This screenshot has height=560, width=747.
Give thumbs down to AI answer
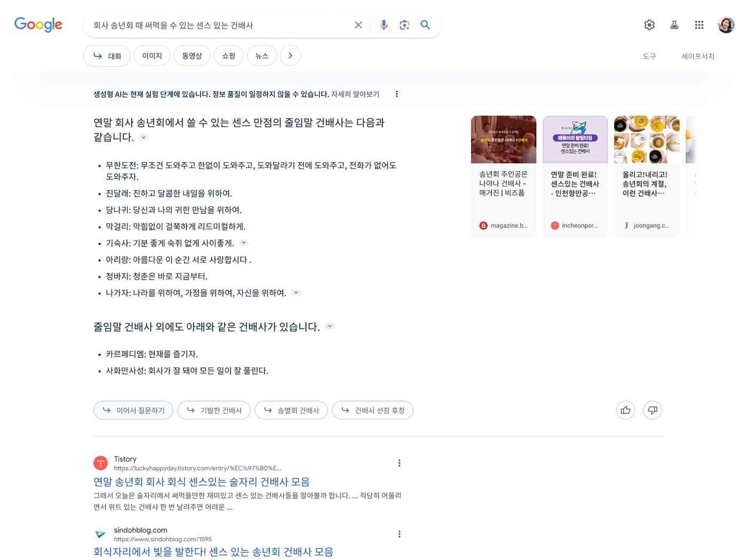pos(653,410)
